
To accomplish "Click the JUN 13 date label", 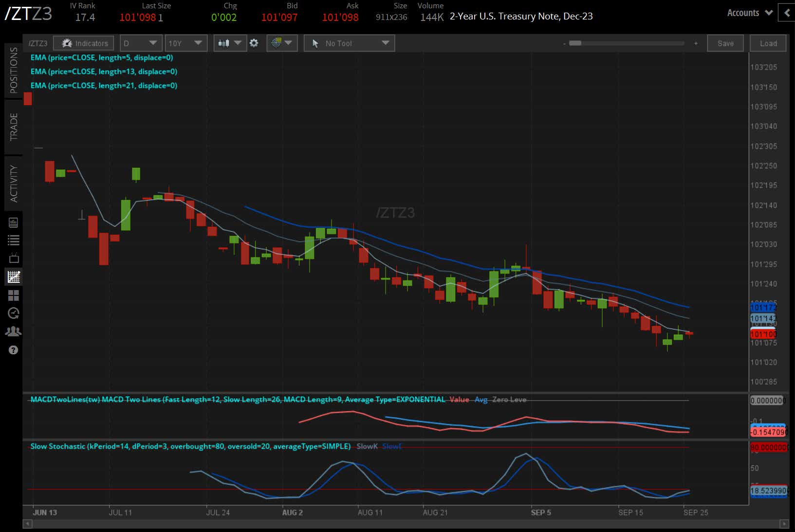I will click(45, 513).
